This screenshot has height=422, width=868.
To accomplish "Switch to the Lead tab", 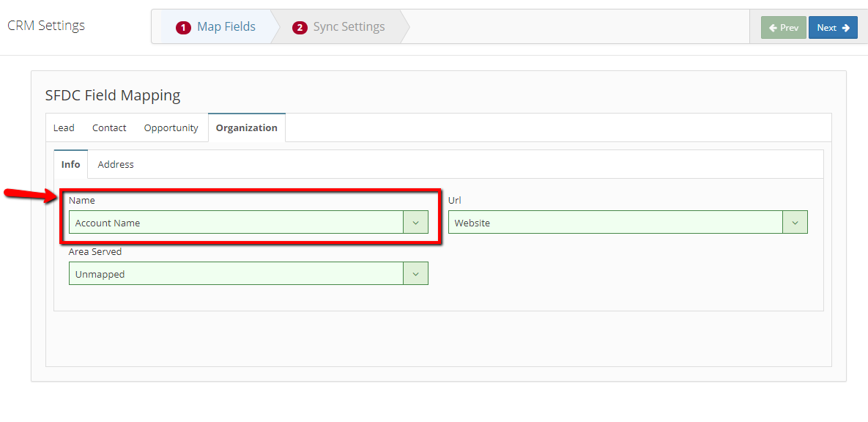I will click(64, 128).
